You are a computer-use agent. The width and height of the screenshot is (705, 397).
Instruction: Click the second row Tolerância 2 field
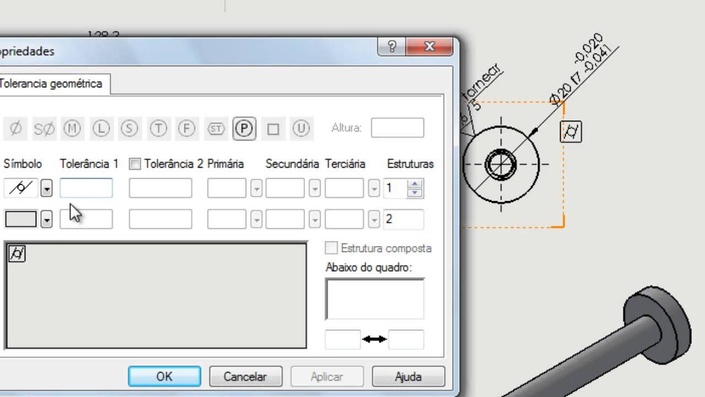[161, 219]
